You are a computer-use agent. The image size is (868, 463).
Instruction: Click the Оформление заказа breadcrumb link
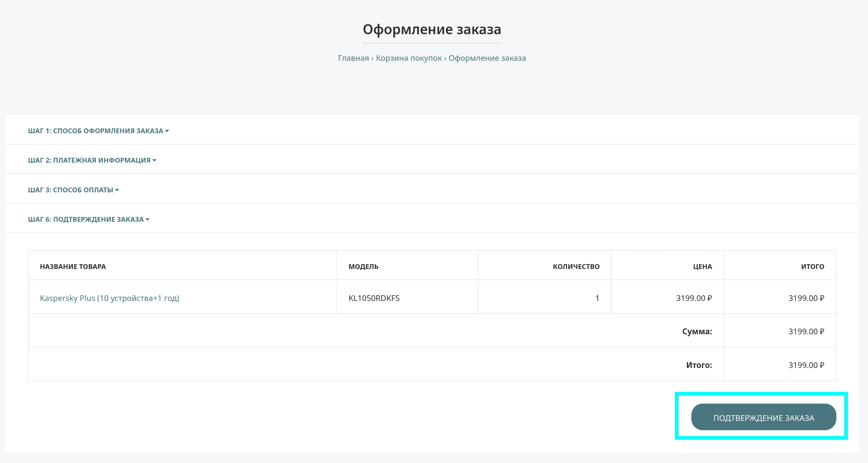click(487, 58)
